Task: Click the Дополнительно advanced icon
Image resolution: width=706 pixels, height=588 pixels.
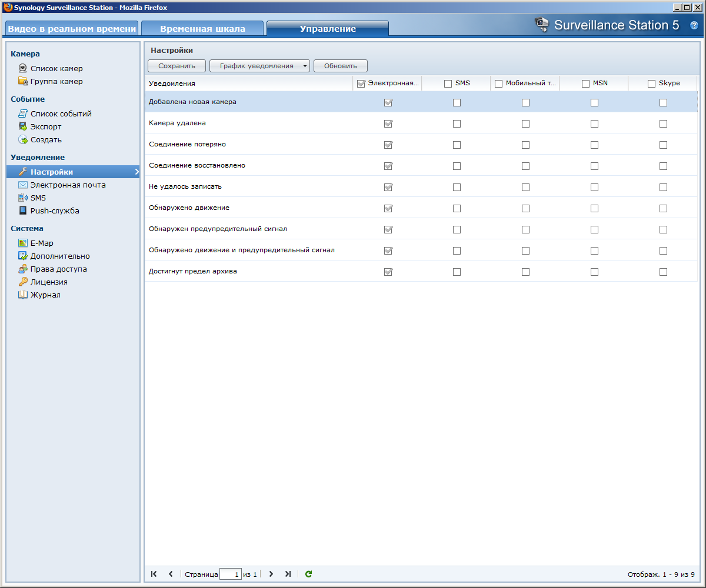Action: 23,256
